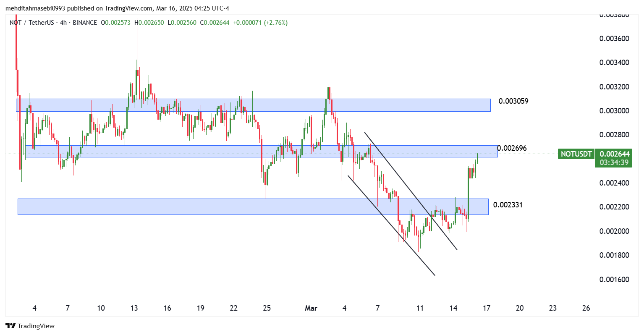The image size is (644, 335).
Task: Click the published-by header text
Action: pyautogui.click(x=118, y=8)
